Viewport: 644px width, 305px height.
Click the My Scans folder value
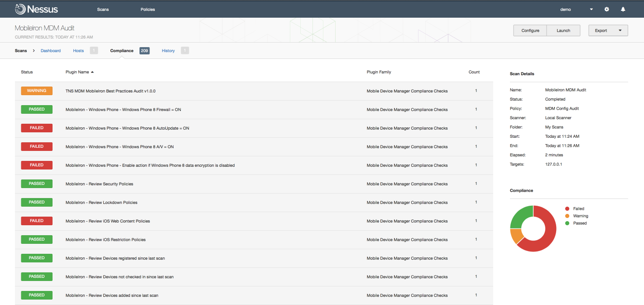tap(554, 127)
